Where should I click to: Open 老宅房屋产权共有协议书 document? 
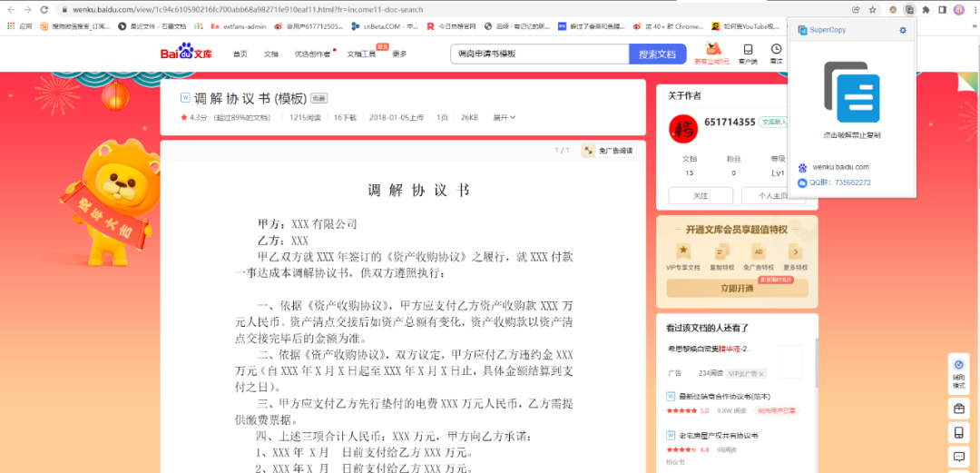pos(718,435)
